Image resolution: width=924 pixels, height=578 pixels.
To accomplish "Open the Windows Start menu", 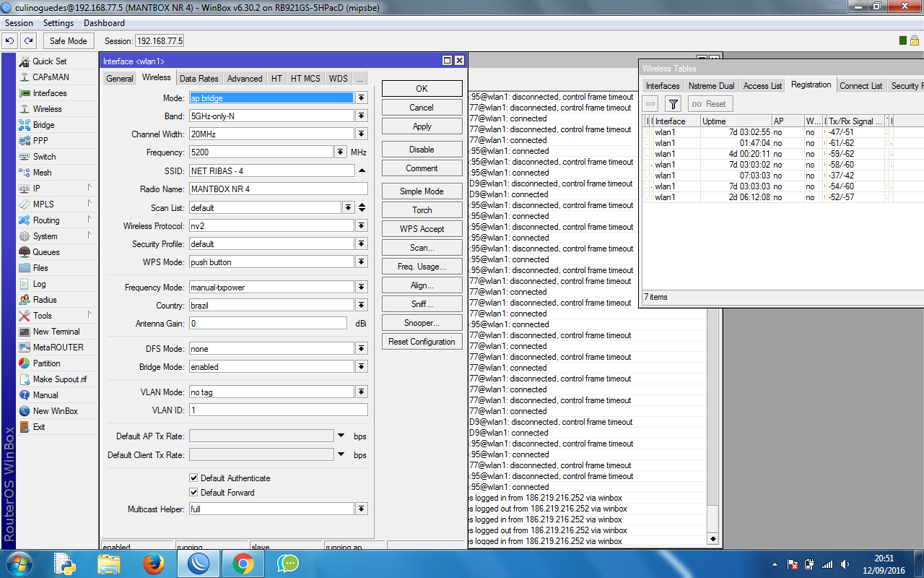I will pos(19,564).
